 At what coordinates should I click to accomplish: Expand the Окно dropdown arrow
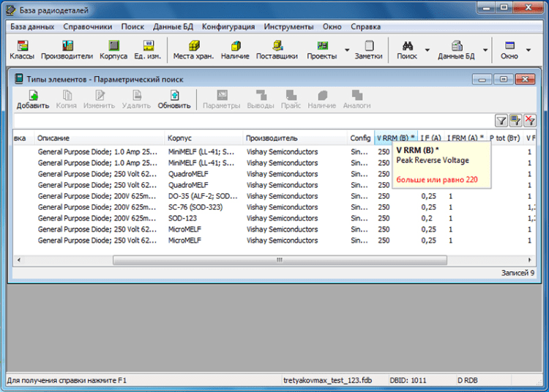point(529,50)
